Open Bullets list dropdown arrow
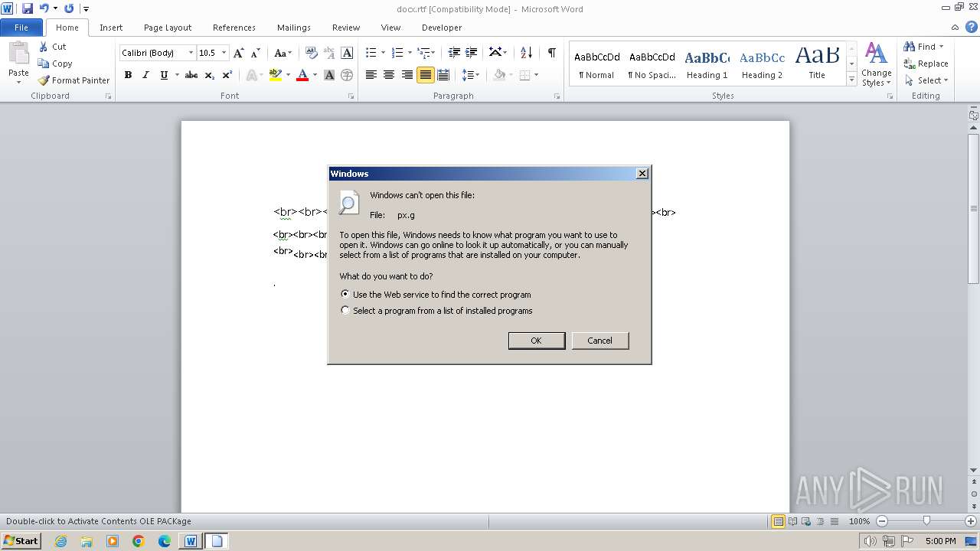Image resolution: width=980 pixels, height=551 pixels. click(x=384, y=53)
